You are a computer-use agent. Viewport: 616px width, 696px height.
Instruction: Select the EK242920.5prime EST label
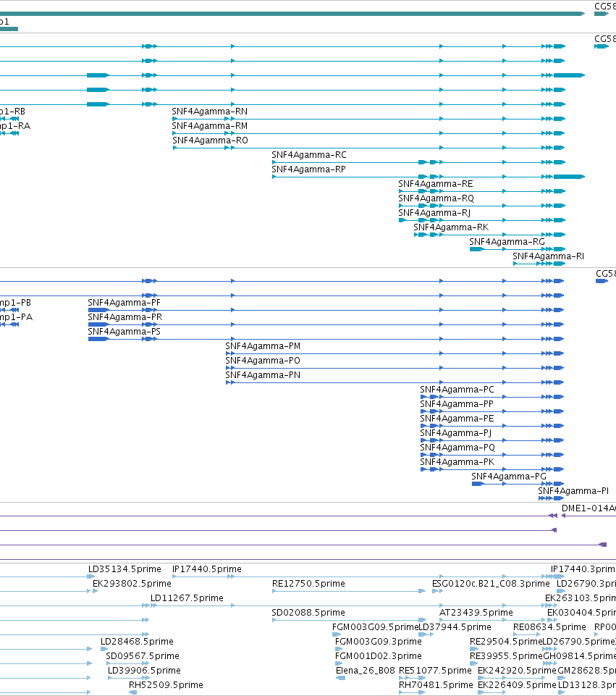[517, 671]
